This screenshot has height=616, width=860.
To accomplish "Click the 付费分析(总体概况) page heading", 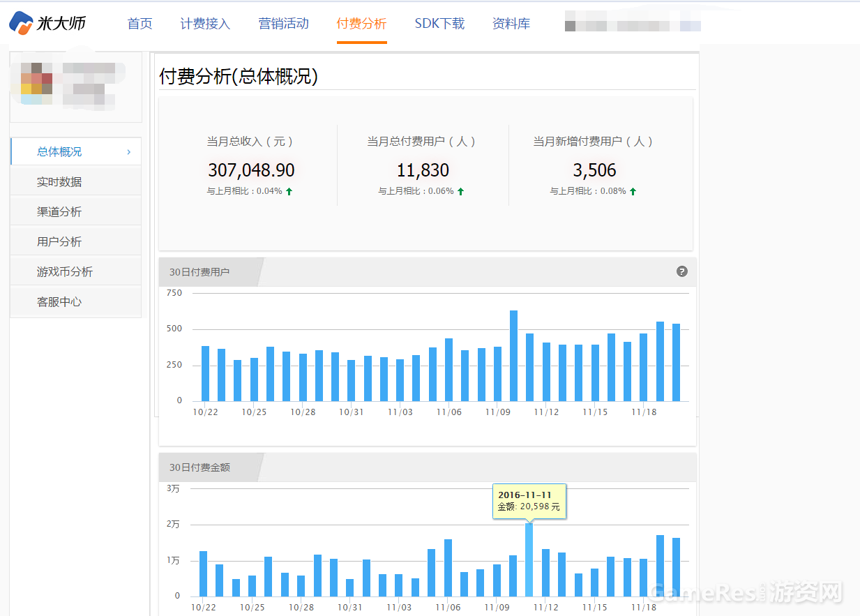I will click(239, 77).
